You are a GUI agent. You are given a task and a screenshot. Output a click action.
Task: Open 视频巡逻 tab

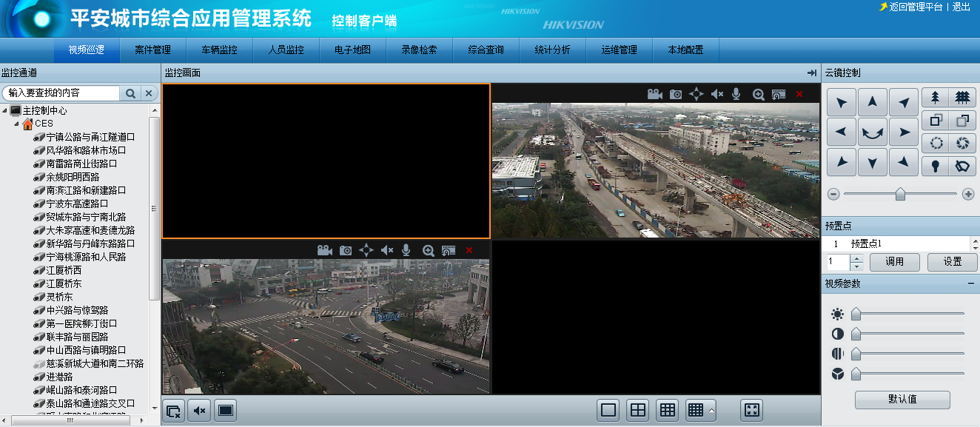(x=87, y=50)
